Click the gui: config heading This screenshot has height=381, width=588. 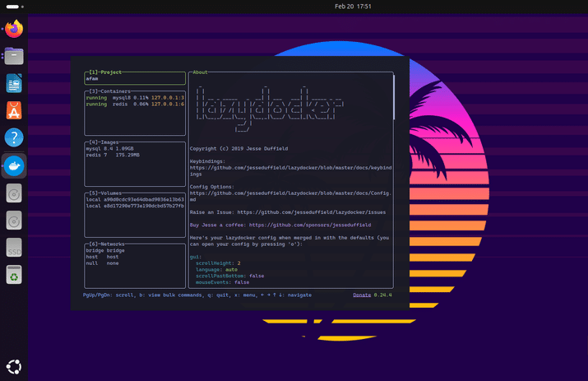coord(196,257)
